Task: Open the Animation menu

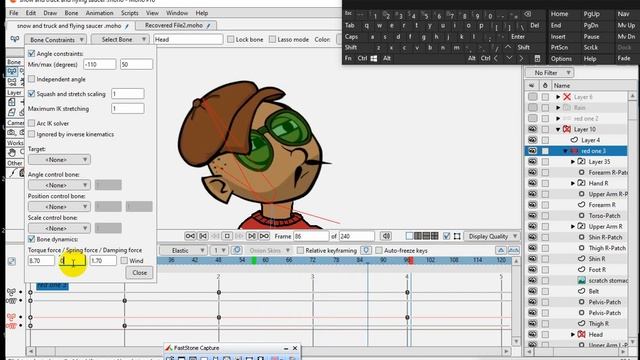Action: click(99, 13)
